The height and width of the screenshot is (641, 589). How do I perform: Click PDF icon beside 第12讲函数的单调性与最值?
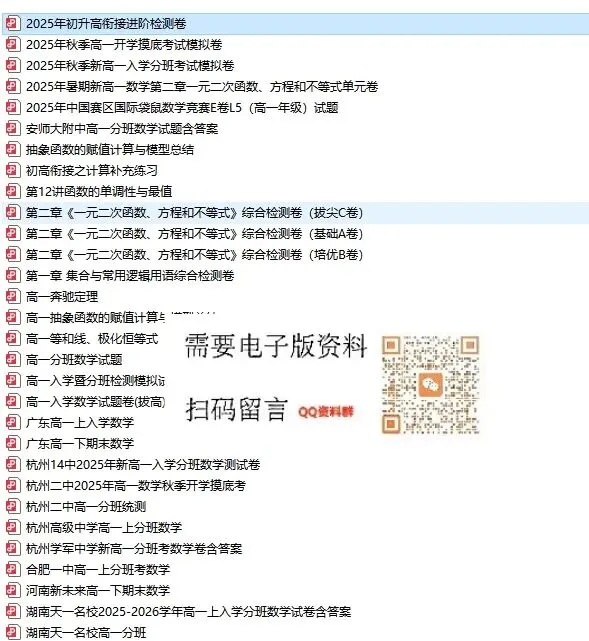pyautogui.click(x=13, y=191)
